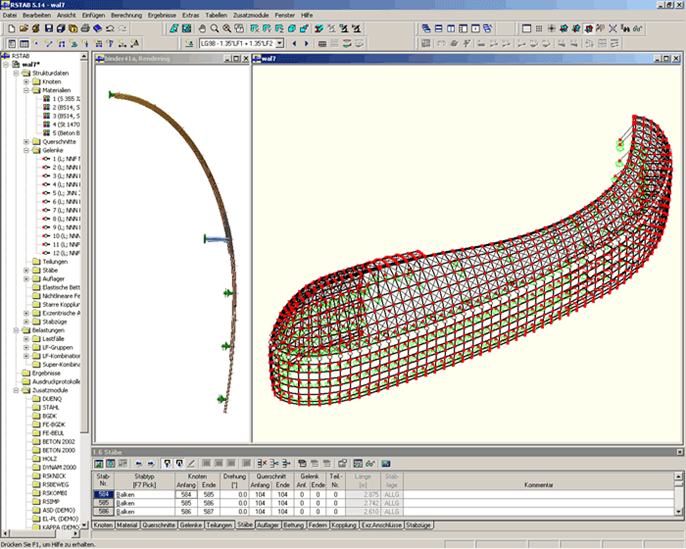Viewport: 686px width, 549px height.
Task: Open the Berechnung menu
Action: [x=126, y=15]
